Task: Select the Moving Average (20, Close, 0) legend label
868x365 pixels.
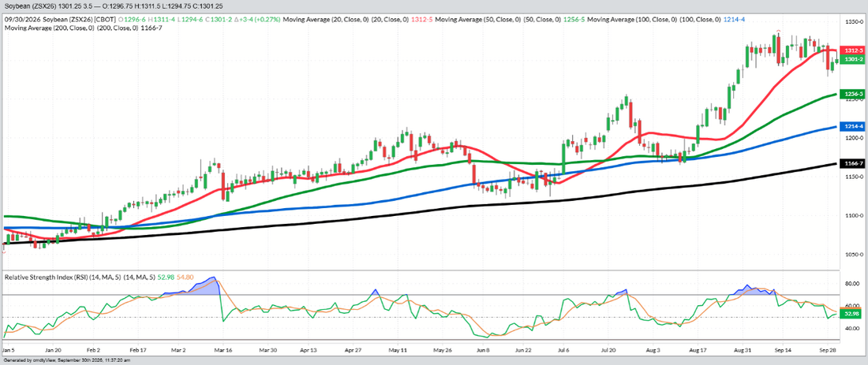Action: 325,20
